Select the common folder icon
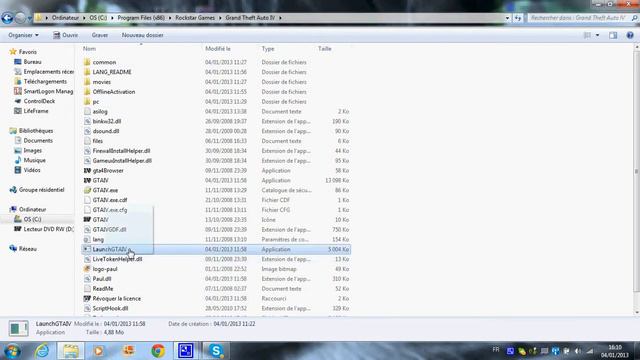 point(87,62)
